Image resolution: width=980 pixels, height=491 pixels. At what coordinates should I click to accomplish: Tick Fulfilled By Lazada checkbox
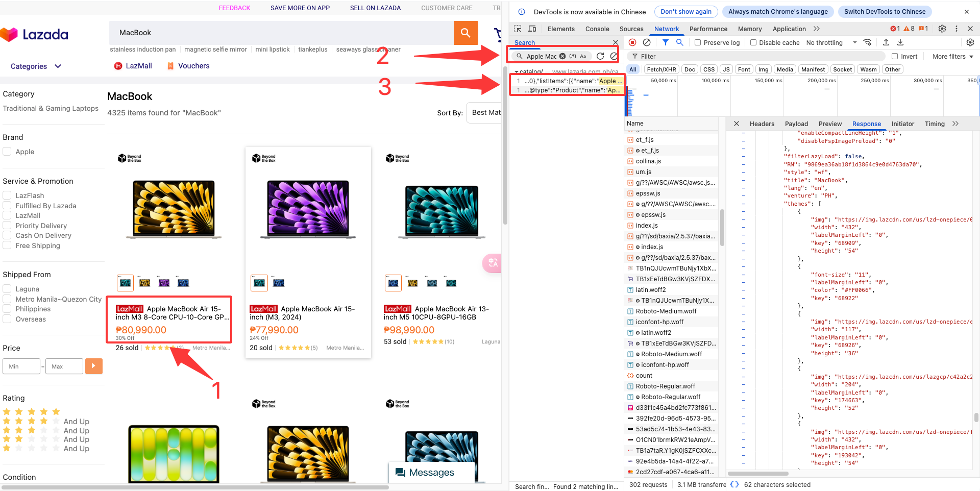7,205
